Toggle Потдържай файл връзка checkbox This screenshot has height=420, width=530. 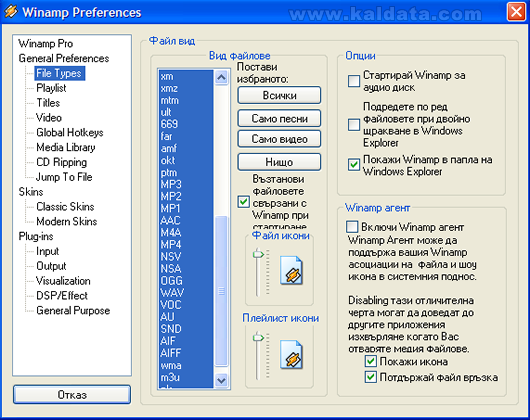(371, 377)
